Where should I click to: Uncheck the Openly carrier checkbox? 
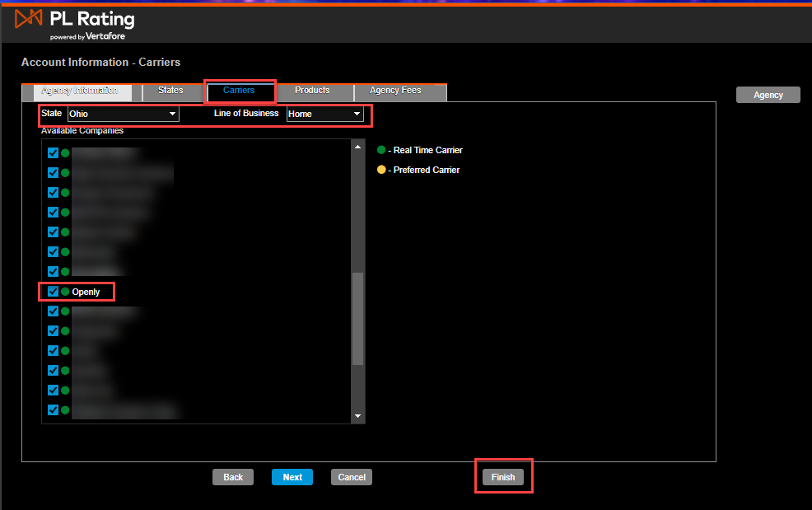[x=53, y=292]
